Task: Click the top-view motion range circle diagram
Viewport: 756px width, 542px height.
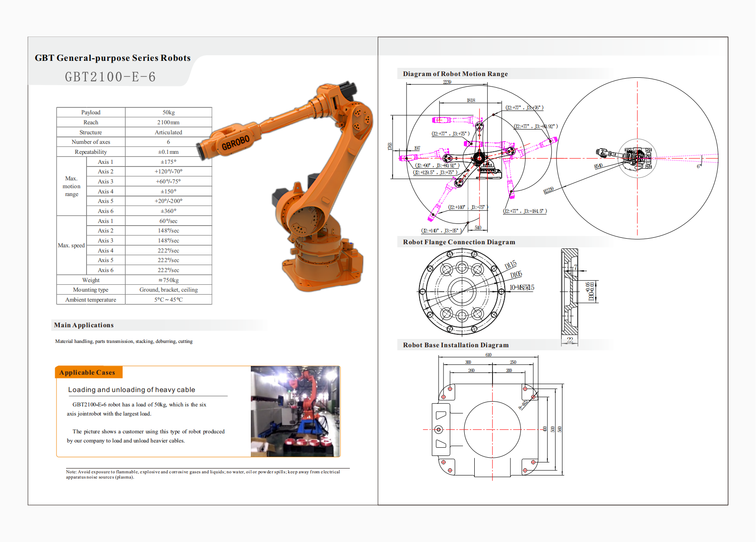Action: coord(637,158)
